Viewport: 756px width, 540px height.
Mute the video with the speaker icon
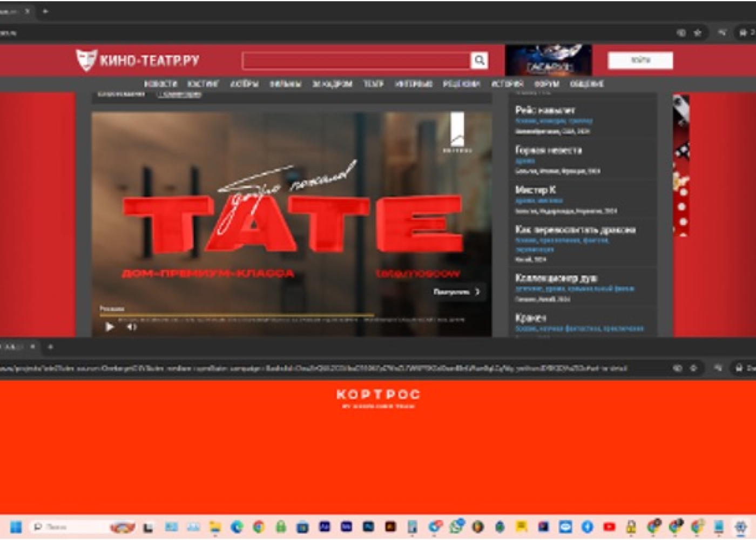tap(131, 327)
